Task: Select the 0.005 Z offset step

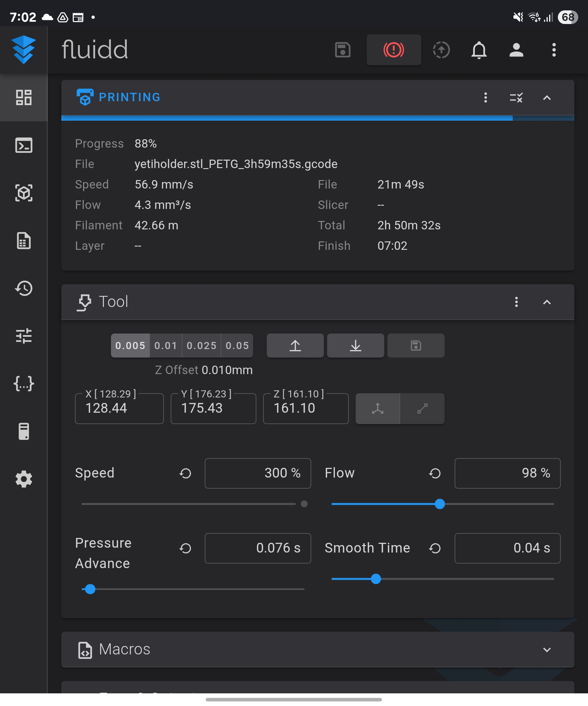Action: coord(130,346)
